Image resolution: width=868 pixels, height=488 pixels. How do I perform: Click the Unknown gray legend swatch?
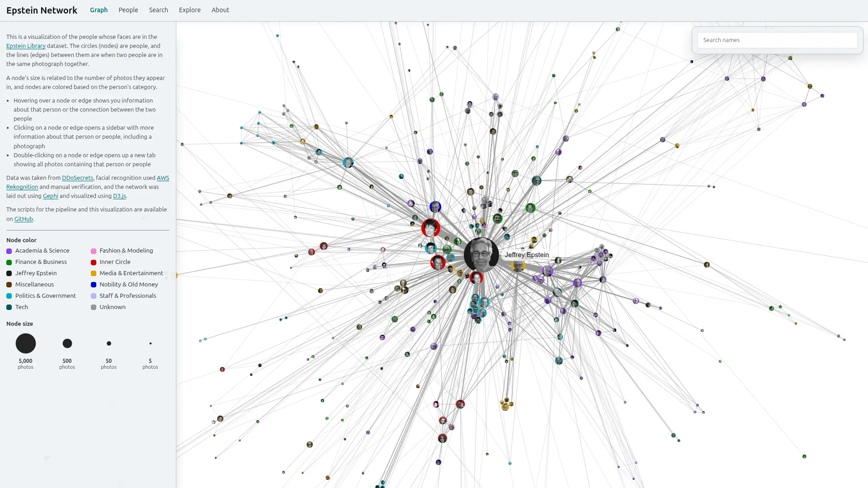pyautogui.click(x=94, y=307)
